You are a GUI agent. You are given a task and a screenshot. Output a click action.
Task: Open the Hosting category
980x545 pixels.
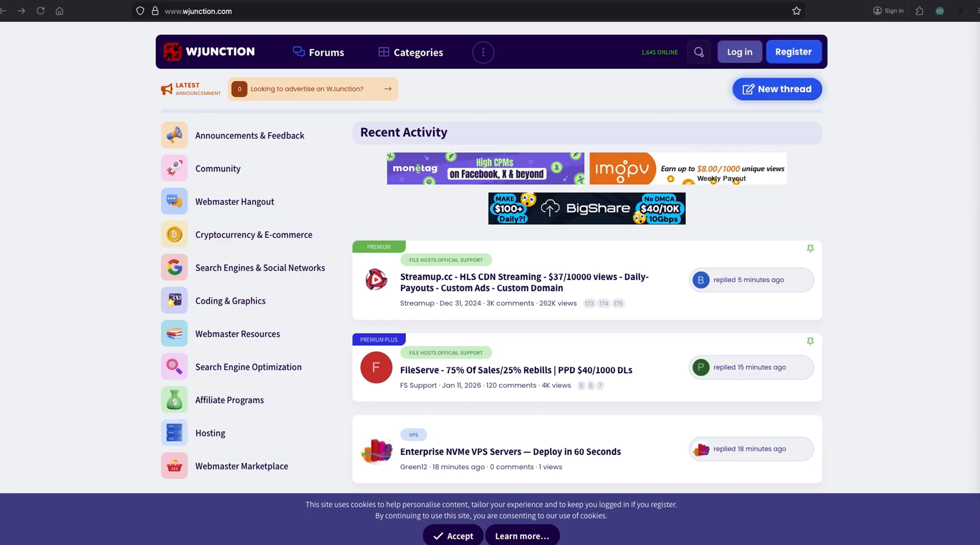[x=210, y=433]
